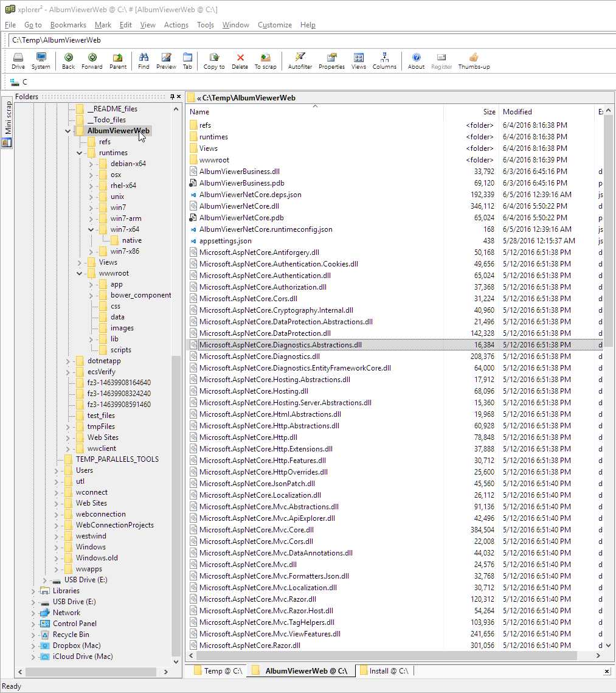Show file Properties icon

(x=331, y=61)
